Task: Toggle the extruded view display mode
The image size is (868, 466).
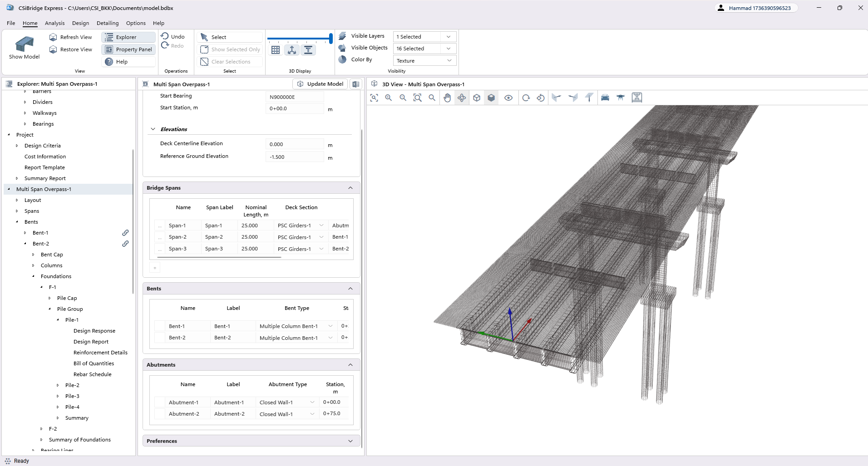Action: pos(309,50)
